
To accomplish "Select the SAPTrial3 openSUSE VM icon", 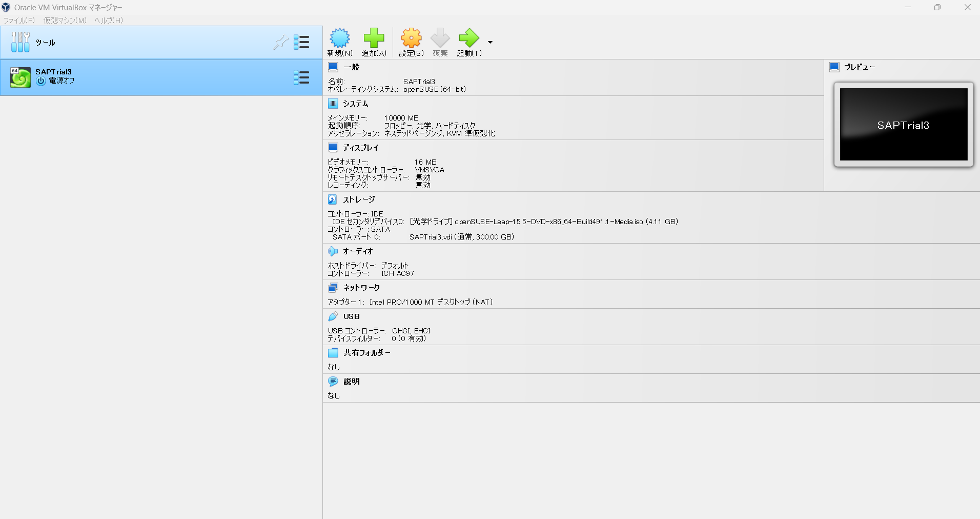I will (x=21, y=77).
